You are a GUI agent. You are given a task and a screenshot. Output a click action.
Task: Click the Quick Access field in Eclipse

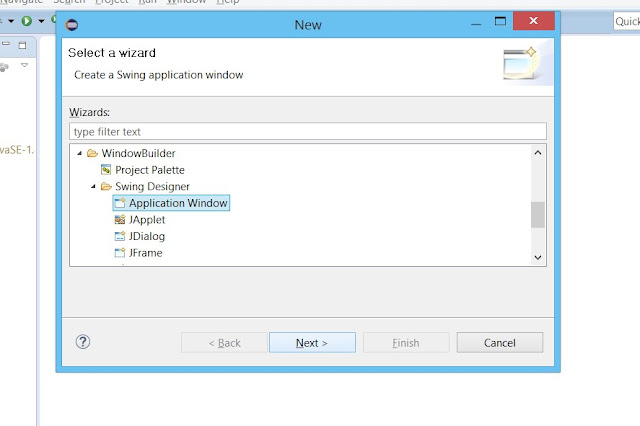pyautogui.click(x=627, y=21)
